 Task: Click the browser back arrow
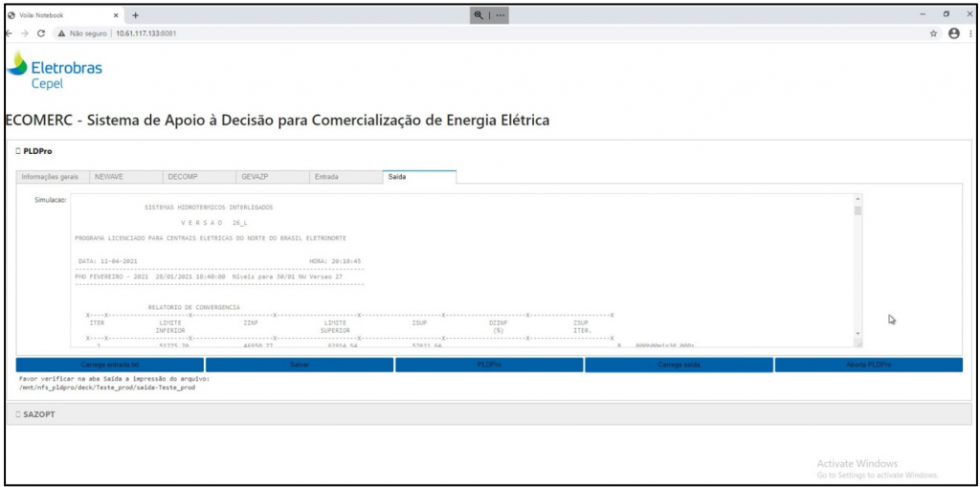point(10,33)
